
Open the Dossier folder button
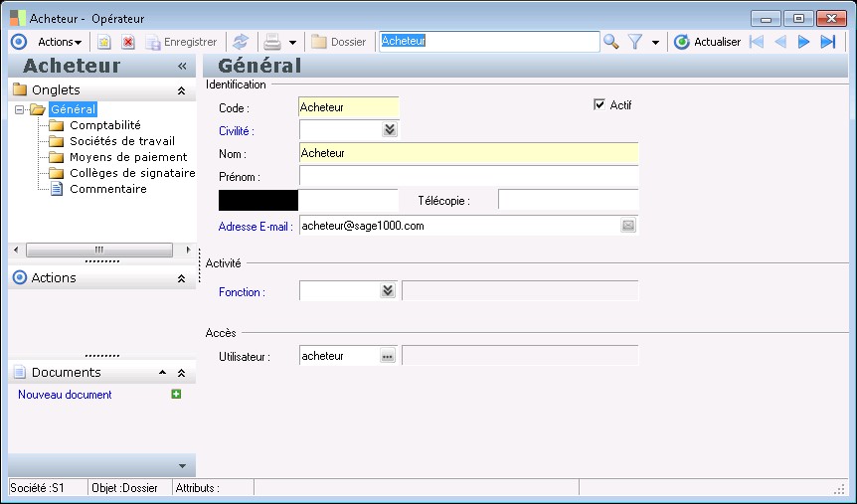coord(338,42)
